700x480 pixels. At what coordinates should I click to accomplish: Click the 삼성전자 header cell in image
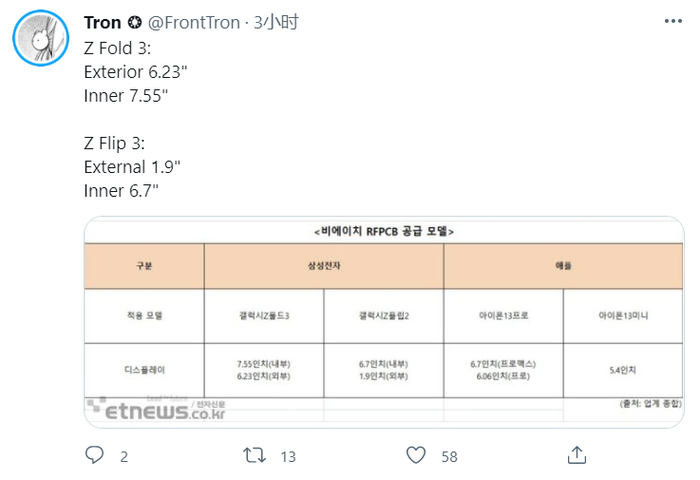(x=323, y=267)
